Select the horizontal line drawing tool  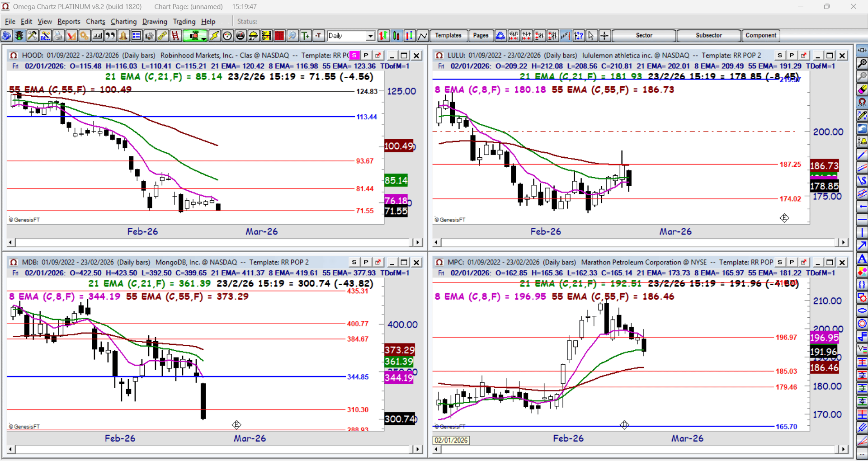coord(862,220)
